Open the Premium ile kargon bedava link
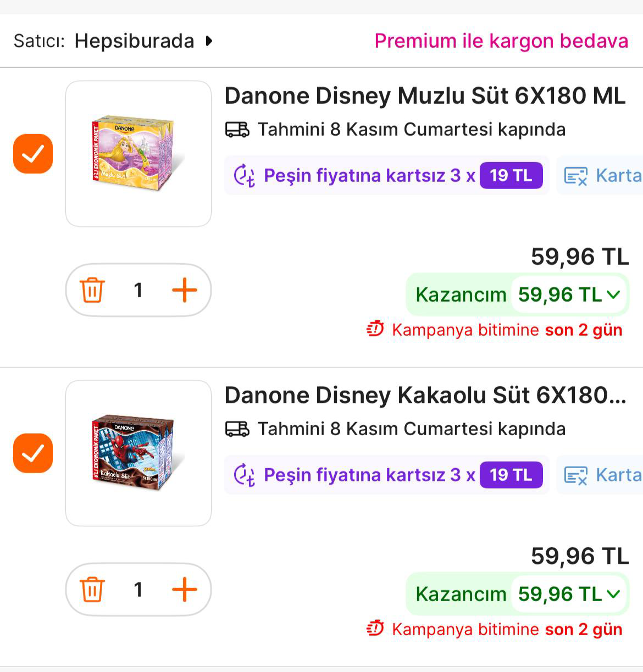This screenshot has width=643, height=672. [501, 41]
